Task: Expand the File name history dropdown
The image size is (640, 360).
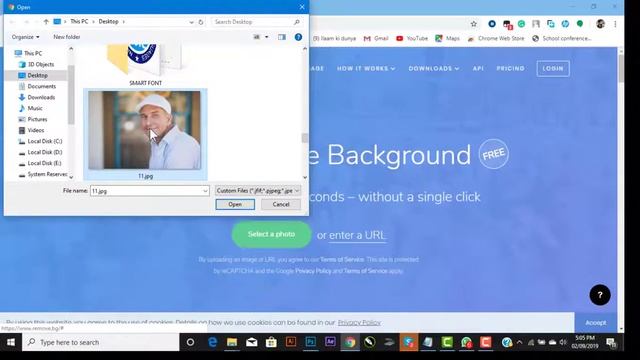Action: pyautogui.click(x=205, y=191)
